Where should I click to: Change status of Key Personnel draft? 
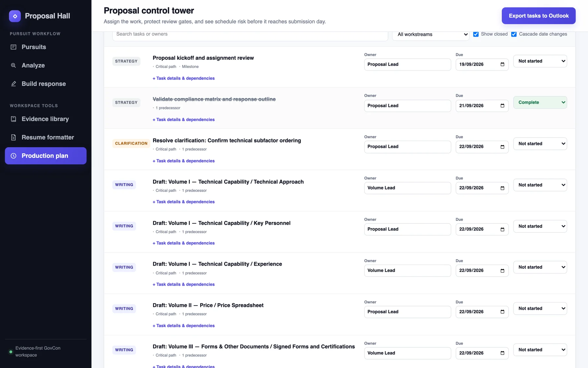click(x=540, y=226)
